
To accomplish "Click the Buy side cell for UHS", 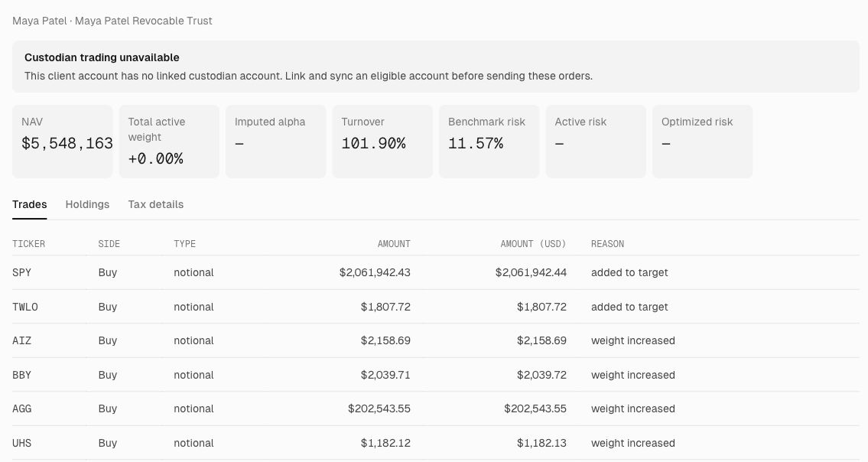I will click(x=107, y=443).
